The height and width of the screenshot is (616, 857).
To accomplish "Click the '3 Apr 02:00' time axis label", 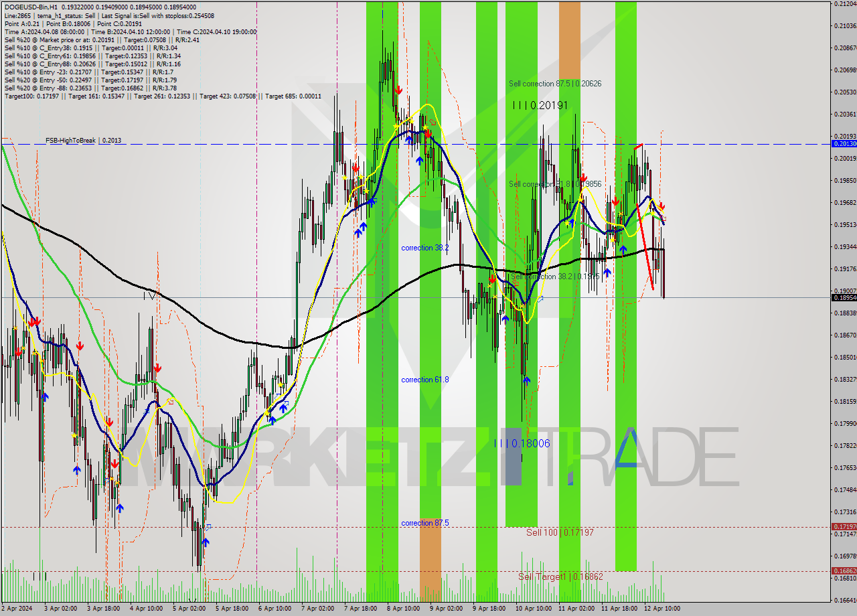I will pyautogui.click(x=60, y=609).
